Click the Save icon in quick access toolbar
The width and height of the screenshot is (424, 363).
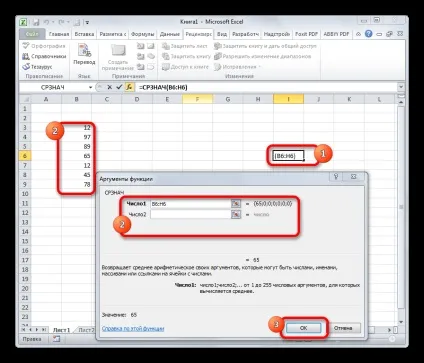point(36,22)
